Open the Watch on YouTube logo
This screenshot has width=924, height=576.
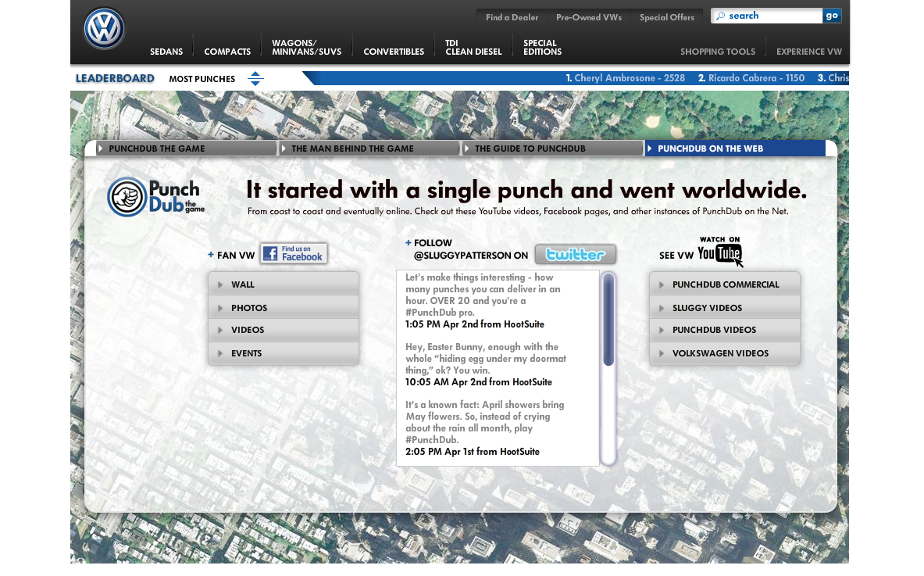[x=719, y=252]
